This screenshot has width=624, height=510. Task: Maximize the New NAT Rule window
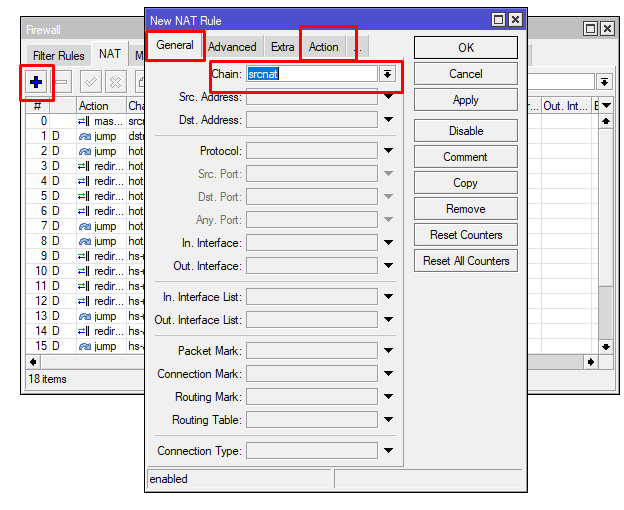(498, 20)
